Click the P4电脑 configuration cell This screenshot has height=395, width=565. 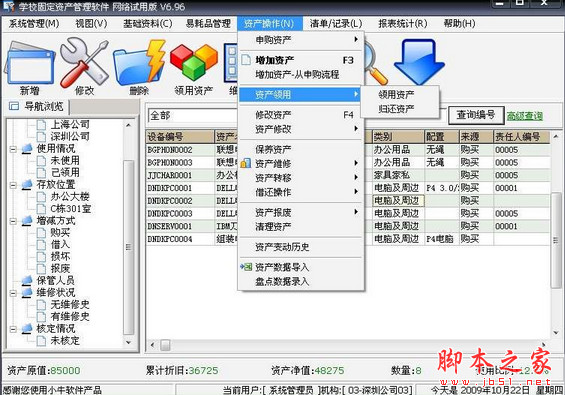click(442, 239)
